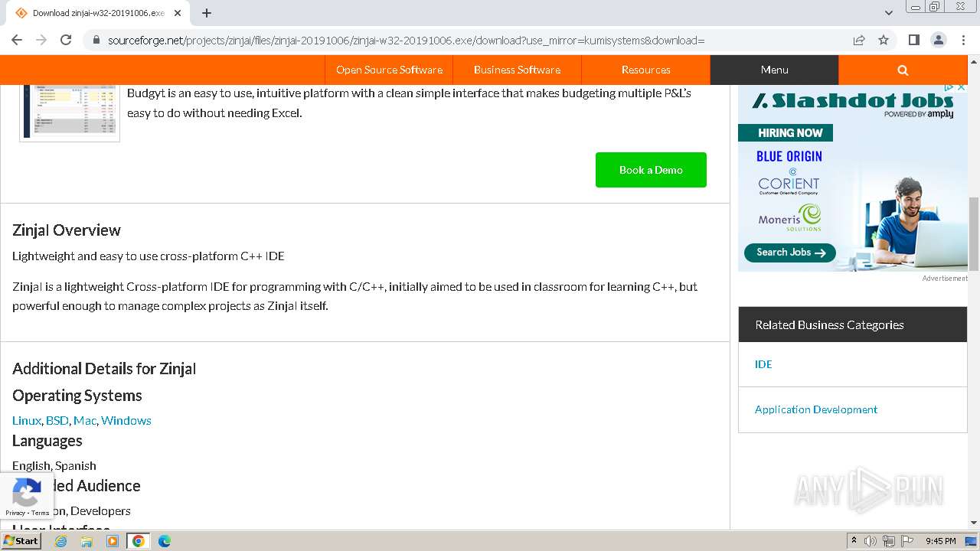
Task: Share this page via address bar icon
Action: [859, 40]
